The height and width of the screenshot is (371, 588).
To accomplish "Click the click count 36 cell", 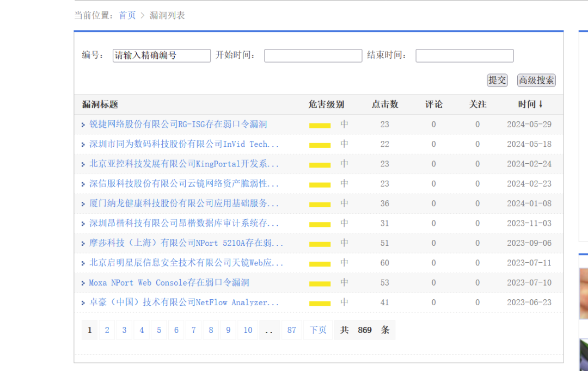I will click(385, 203).
